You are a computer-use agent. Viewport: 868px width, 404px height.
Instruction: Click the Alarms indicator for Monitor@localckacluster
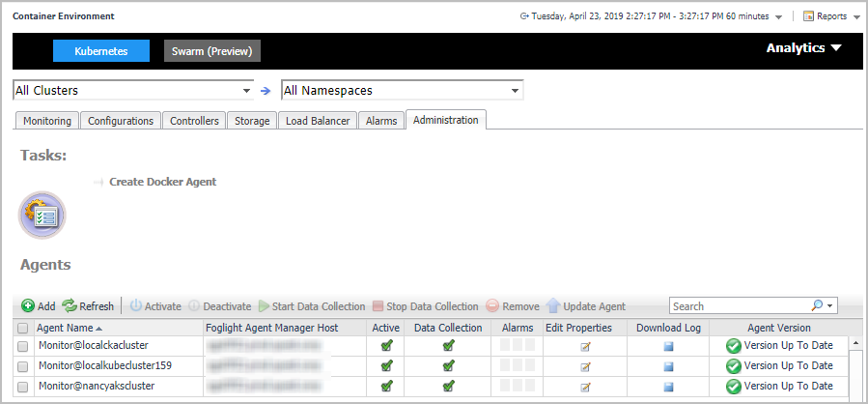518,346
